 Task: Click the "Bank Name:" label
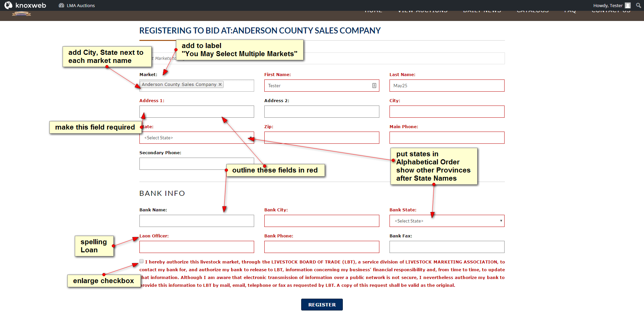click(153, 210)
